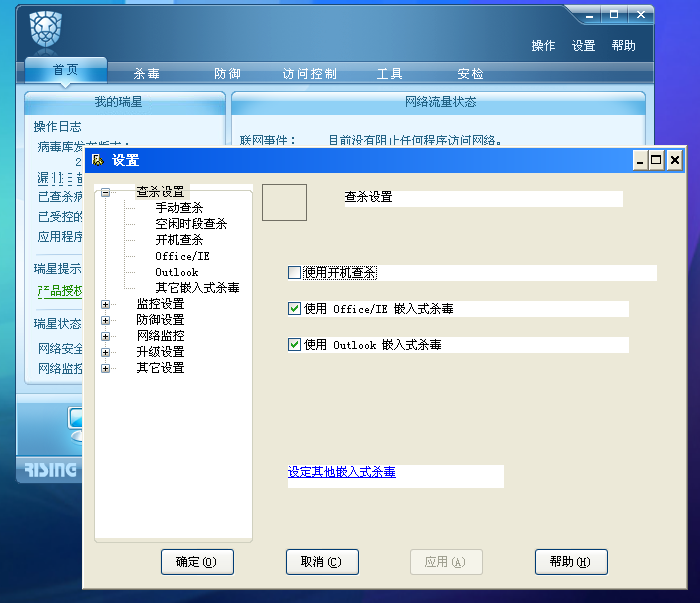Click the 应用(A) button

click(446, 562)
